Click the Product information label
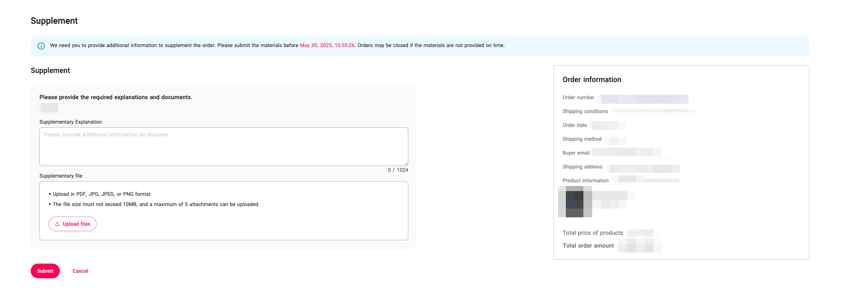Viewport: 868px width, 299px height. click(585, 180)
